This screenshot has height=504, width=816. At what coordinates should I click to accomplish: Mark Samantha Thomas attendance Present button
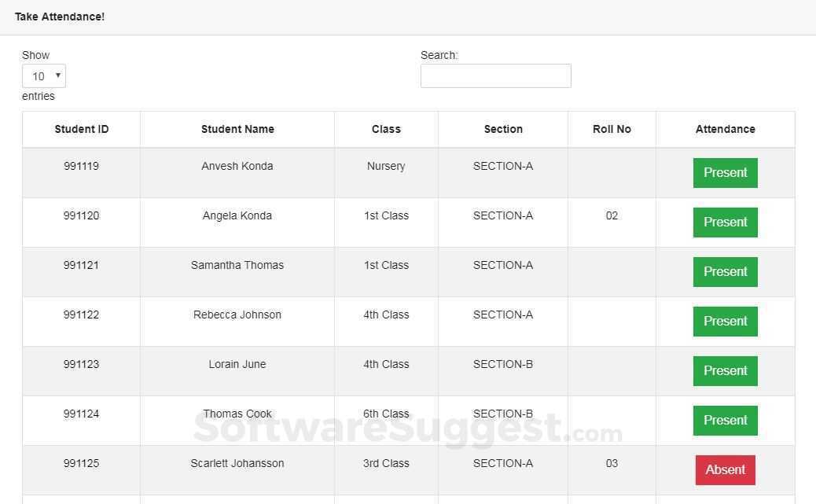click(725, 272)
